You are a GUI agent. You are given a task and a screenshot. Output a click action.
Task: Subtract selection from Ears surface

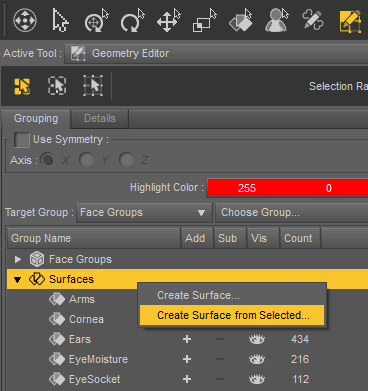point(220,339)
